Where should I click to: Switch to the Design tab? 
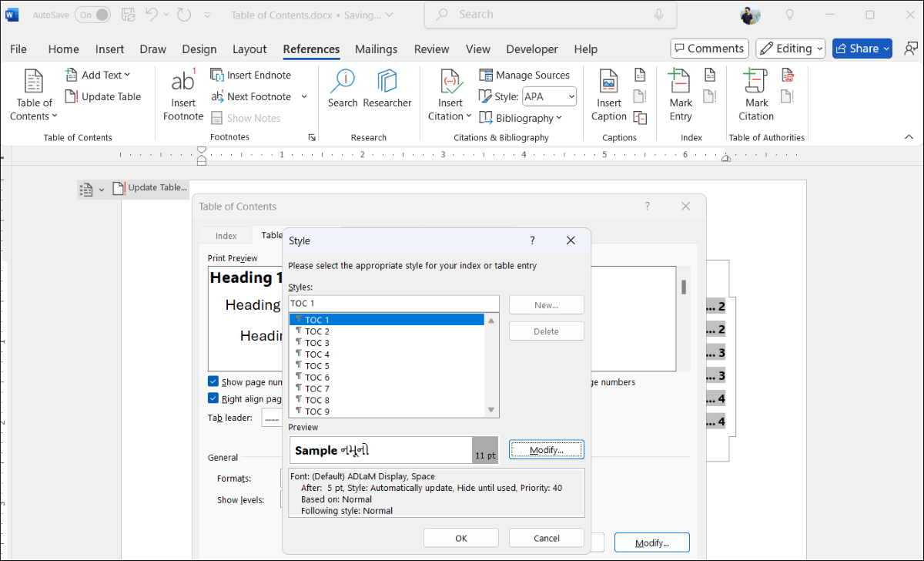[199, 49]
